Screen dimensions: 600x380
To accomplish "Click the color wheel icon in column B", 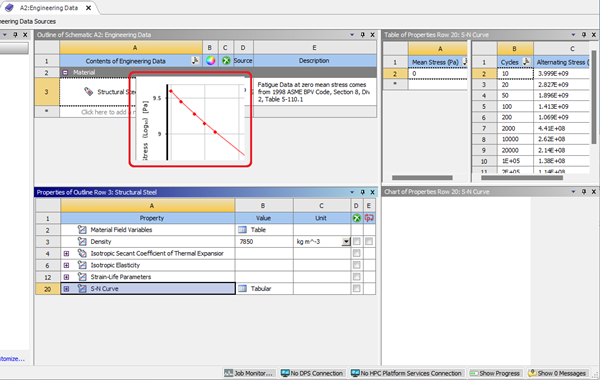I will (x=210, y=60).
